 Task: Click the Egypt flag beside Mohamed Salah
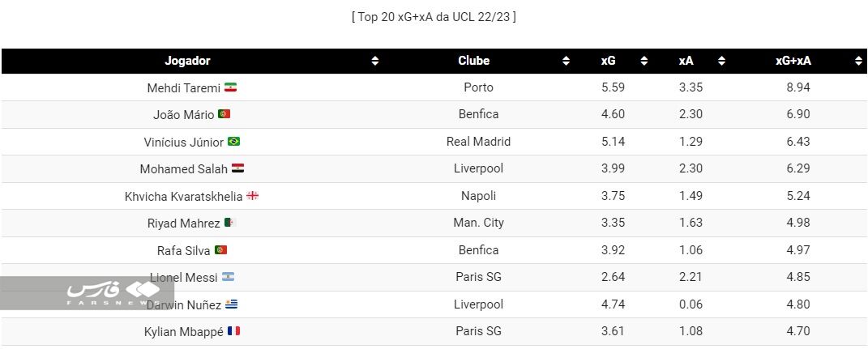click(237, 169)
